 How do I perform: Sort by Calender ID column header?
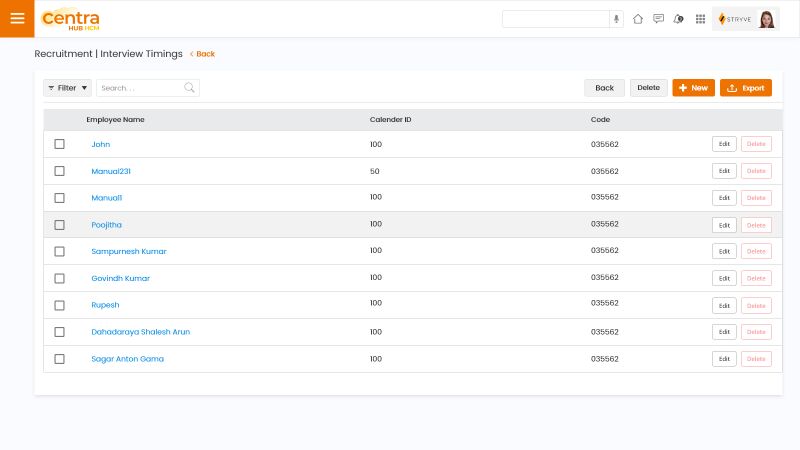(390, 120)
